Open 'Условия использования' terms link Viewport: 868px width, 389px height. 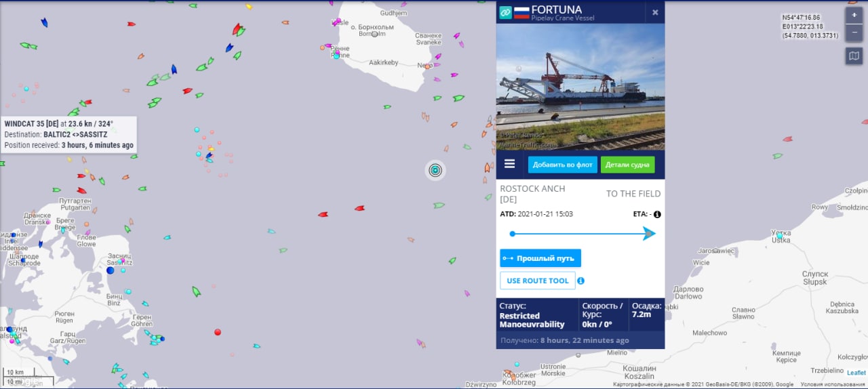pyautogui.click(x=831, y=384)
